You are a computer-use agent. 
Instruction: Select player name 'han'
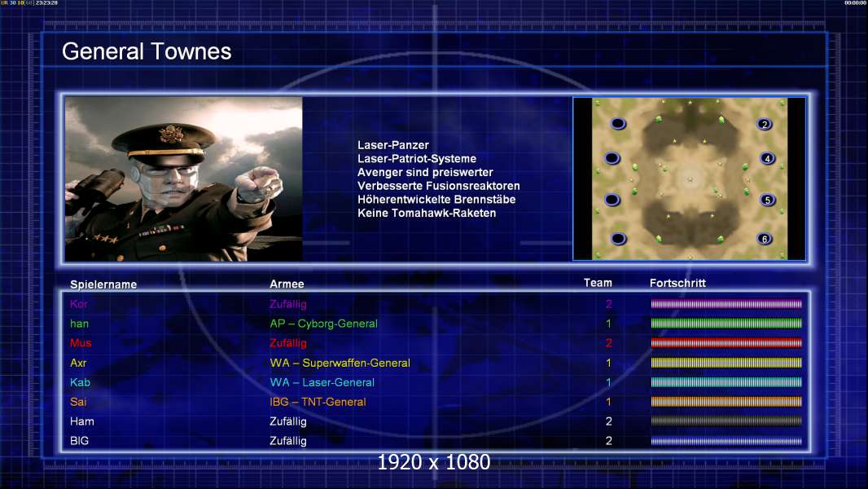click(79, 324)
